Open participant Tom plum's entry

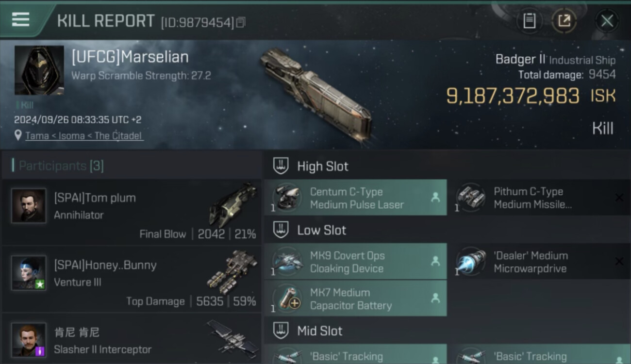point(132,212)
